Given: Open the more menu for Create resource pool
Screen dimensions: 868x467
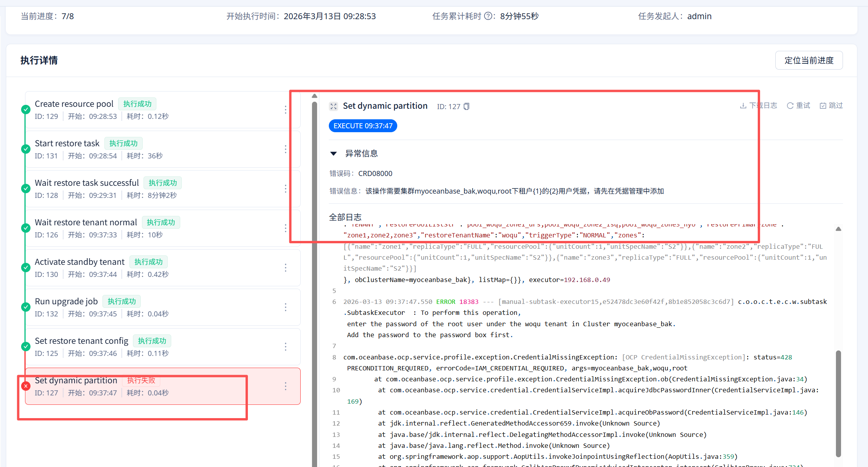Looking at the screenshot, I should (286, 110).
